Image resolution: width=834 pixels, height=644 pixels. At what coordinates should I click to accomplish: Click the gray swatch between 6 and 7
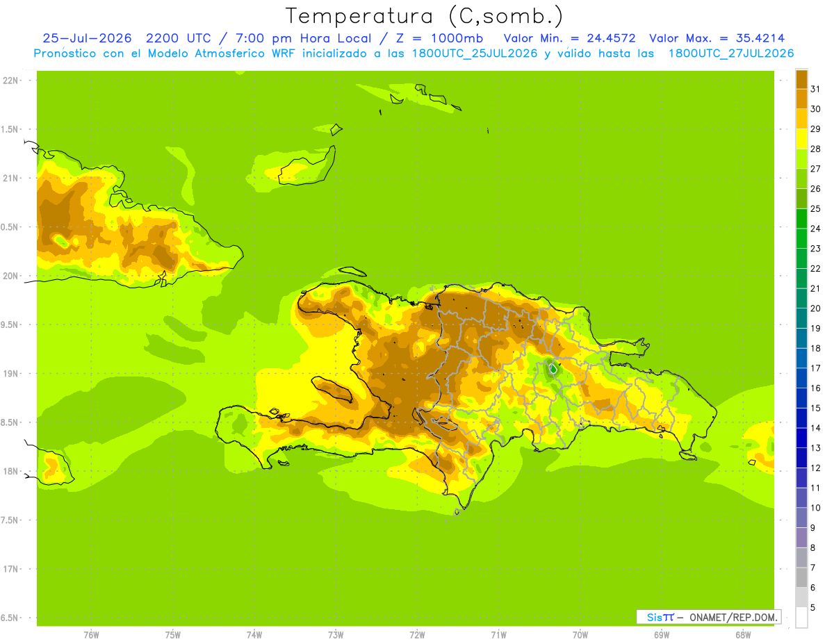coord(801,577)
